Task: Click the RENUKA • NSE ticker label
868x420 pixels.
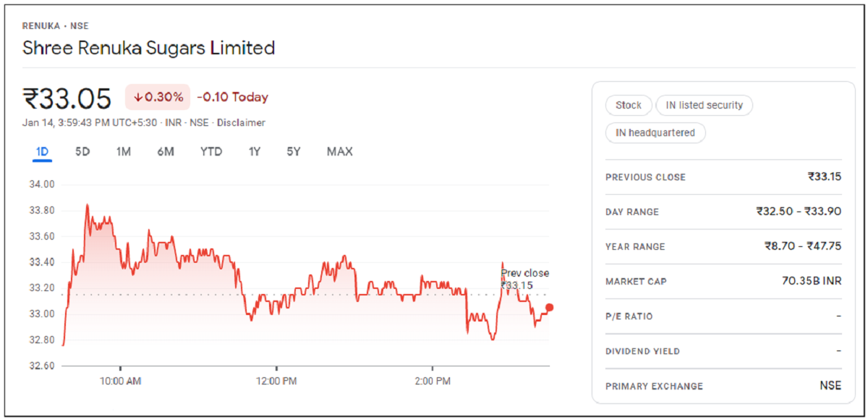Action: (x=56, y=26)
